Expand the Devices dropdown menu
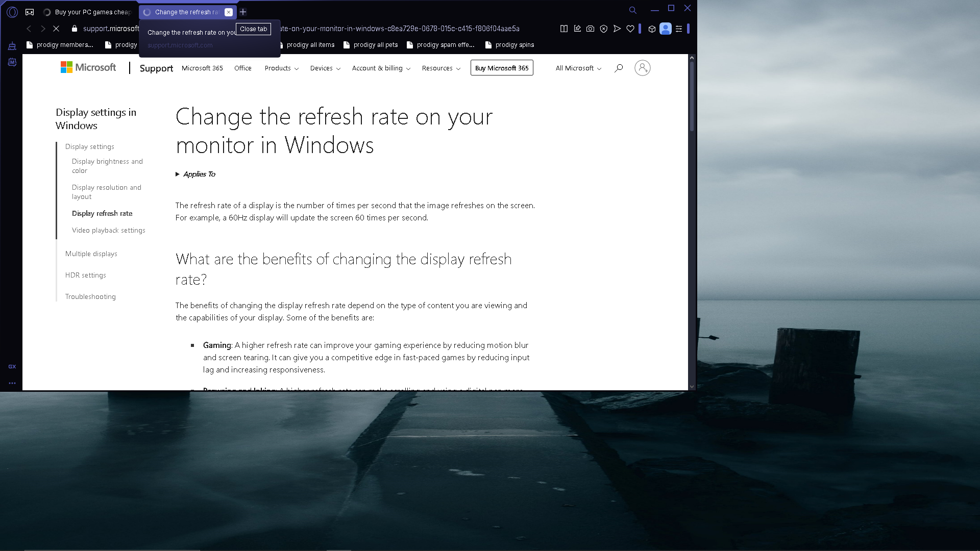The image size is (980, 551). [325, 68]
